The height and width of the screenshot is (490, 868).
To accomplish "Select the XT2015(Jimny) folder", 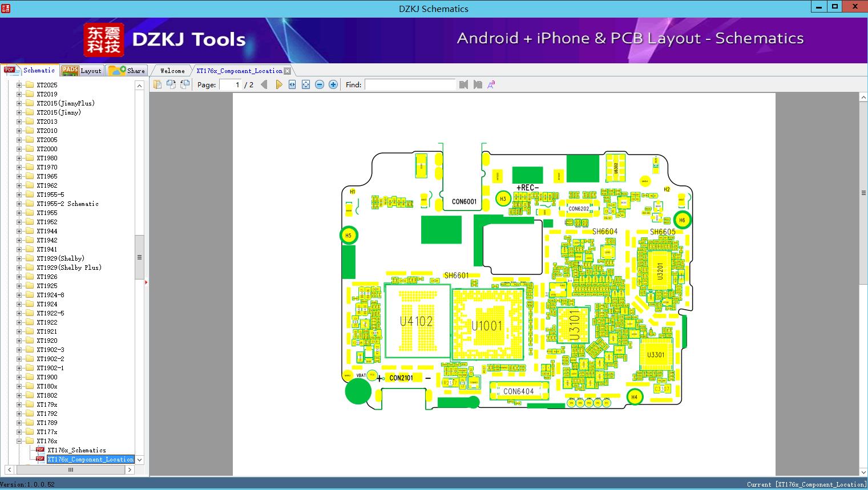I will pyautogui.click(x=59, y=112).
